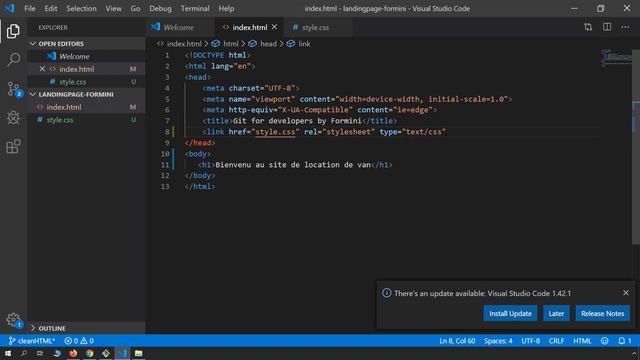Select the index.html editor tab

pos(249,27)
